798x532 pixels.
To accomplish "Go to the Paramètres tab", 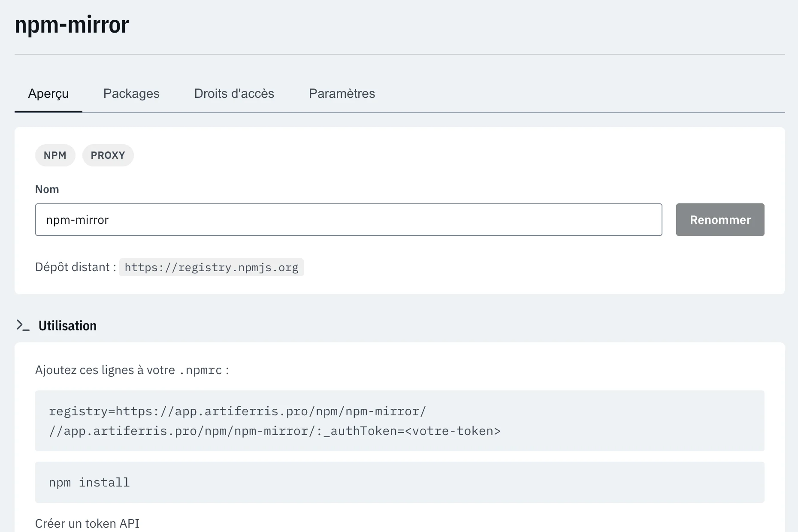I will point(342,94).
